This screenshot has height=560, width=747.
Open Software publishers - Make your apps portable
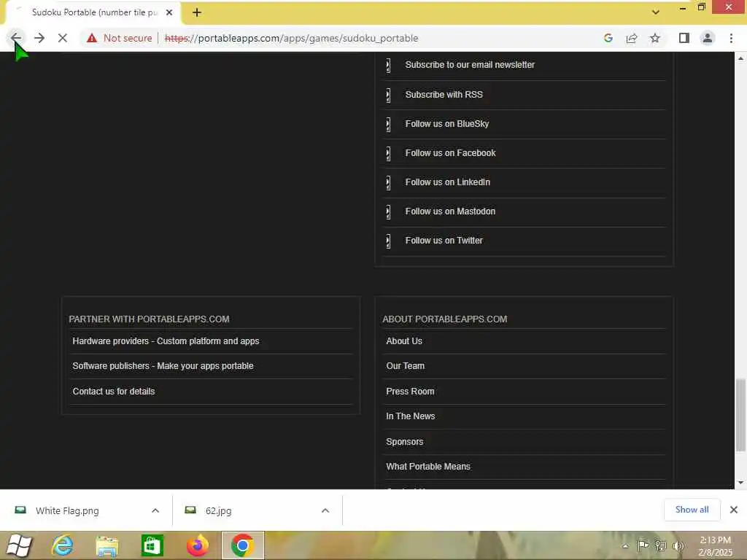point(163,366)
